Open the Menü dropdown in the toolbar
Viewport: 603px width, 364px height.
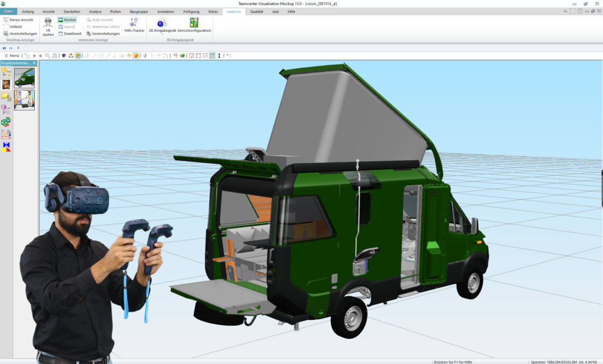12,56
